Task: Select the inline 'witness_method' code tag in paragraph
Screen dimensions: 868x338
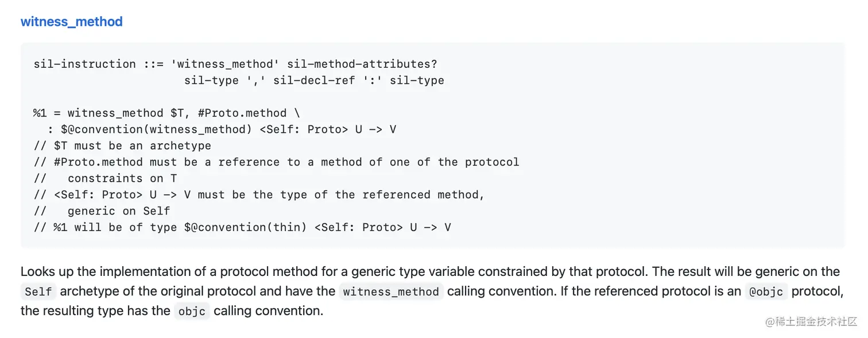Action: 391,292
